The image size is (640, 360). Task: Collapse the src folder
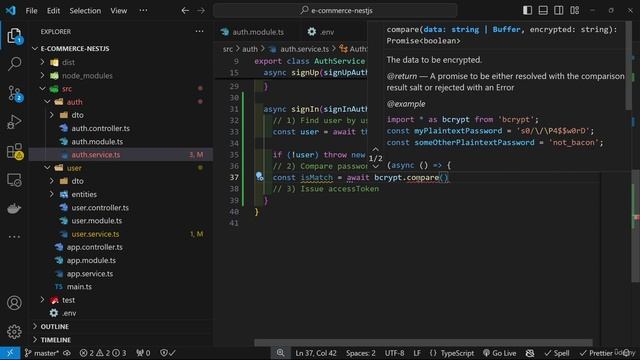tap(42, 89)
